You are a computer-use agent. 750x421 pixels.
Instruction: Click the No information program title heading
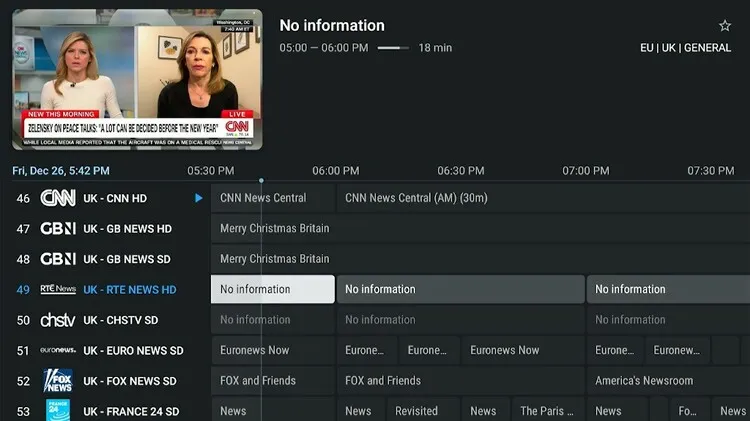[x=332, y=25]
